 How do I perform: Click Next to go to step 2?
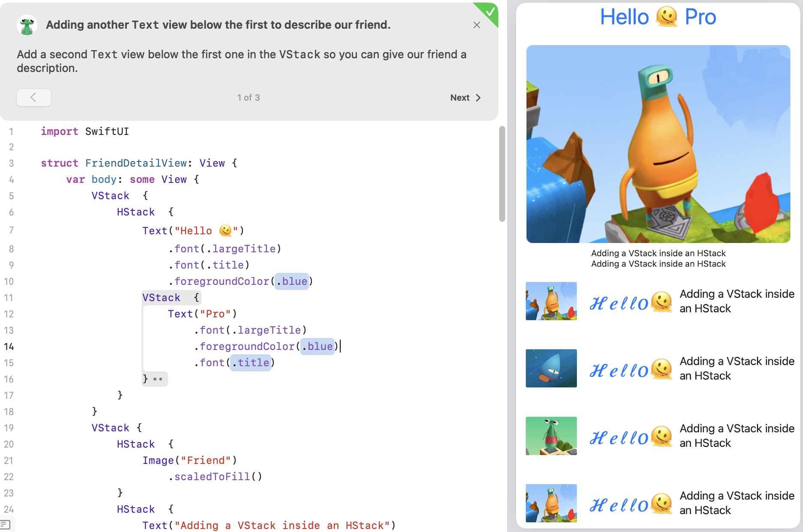460,98
